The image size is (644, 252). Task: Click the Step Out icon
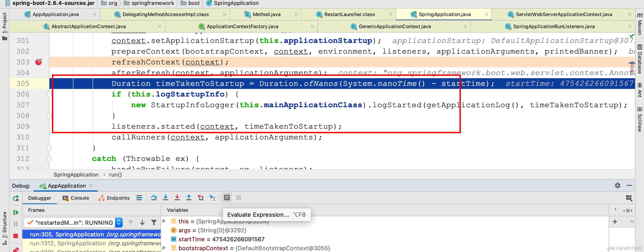pos(189,198)
